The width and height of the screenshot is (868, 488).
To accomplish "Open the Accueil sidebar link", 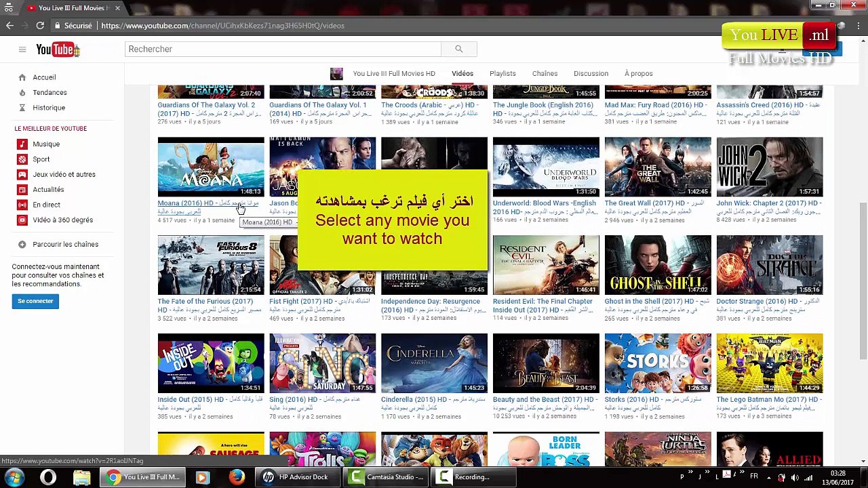I will [x=44, y=77].
